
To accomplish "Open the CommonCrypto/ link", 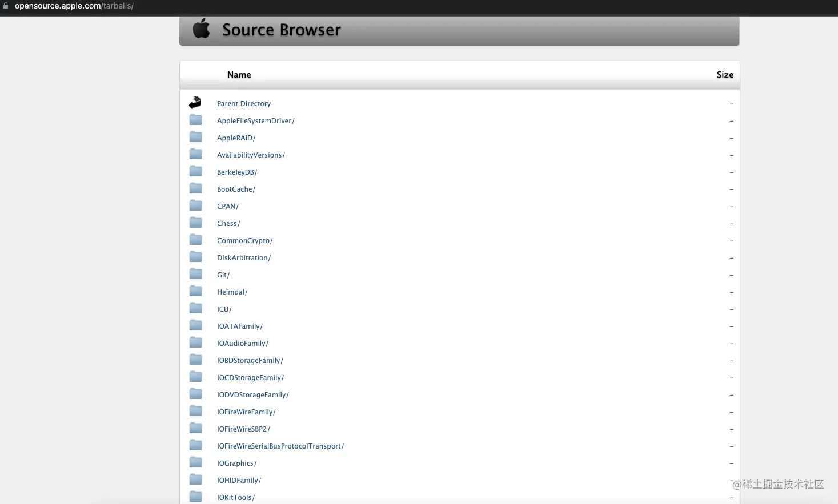I will (245, 241).
